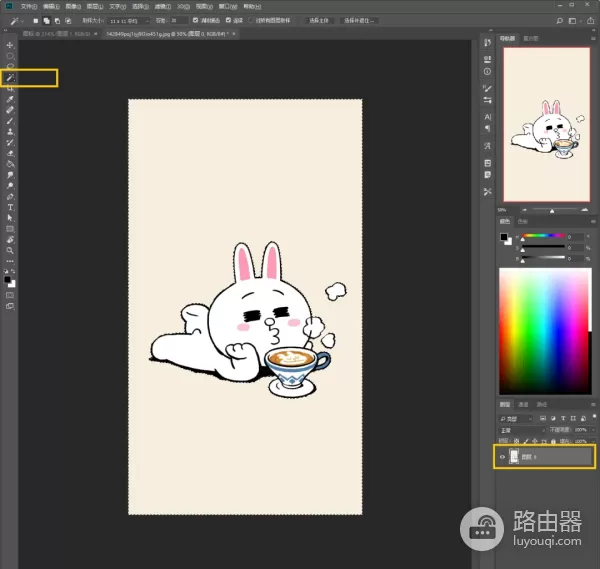Open the layer filter type dropdown

pos(516,416)
